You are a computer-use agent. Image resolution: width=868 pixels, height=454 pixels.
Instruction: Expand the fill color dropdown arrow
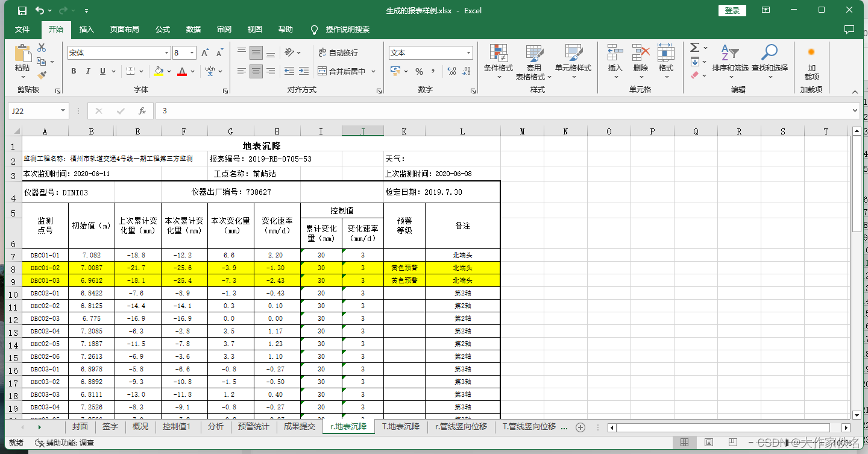(169, 71)
